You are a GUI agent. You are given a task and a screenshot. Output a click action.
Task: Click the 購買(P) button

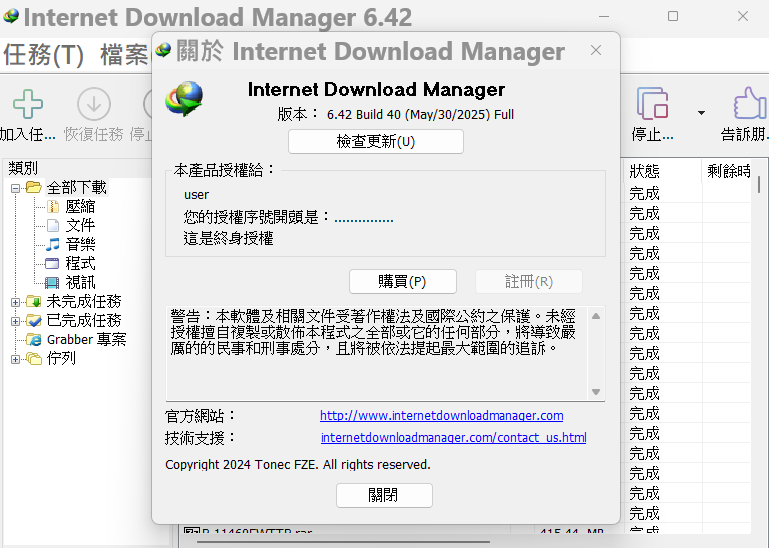point(403,282)
